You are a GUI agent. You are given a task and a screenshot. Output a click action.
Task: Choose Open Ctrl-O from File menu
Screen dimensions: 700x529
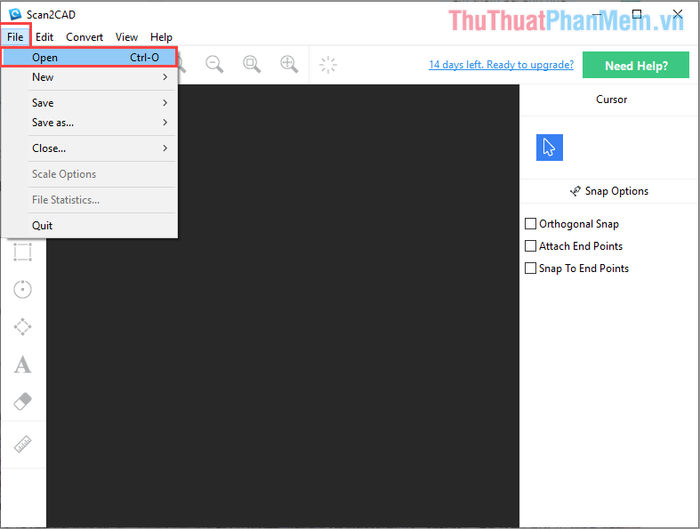coord(90,58)
